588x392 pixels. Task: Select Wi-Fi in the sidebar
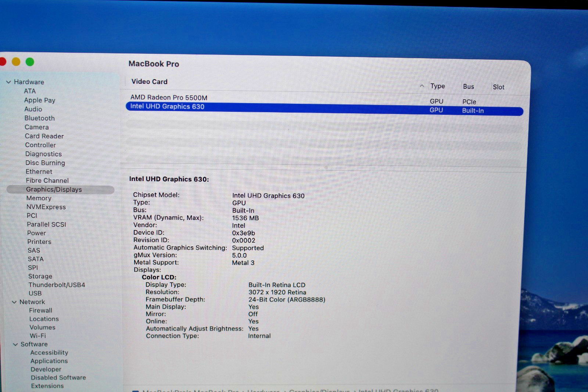(x=38, y=336)
